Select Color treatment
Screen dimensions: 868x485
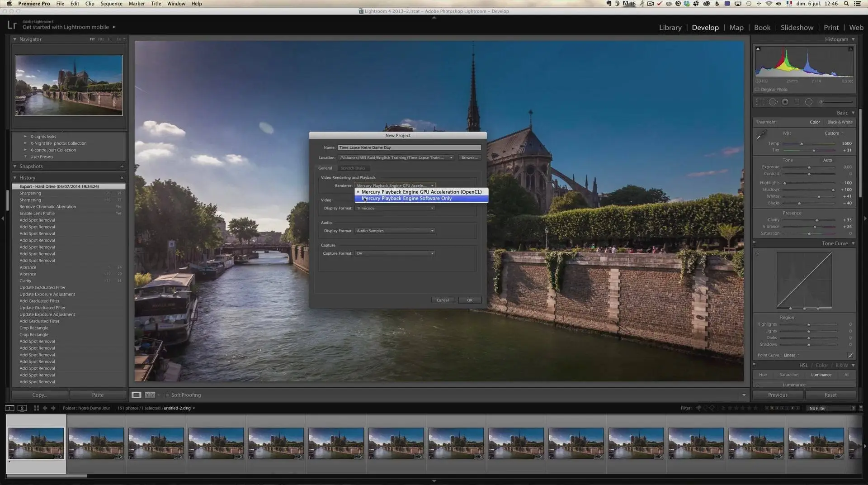click(x=815, y=122)
